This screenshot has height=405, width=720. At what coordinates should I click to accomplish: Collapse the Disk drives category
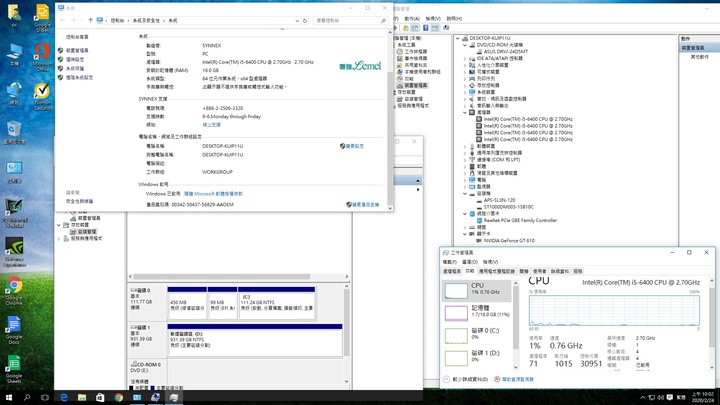465,193
